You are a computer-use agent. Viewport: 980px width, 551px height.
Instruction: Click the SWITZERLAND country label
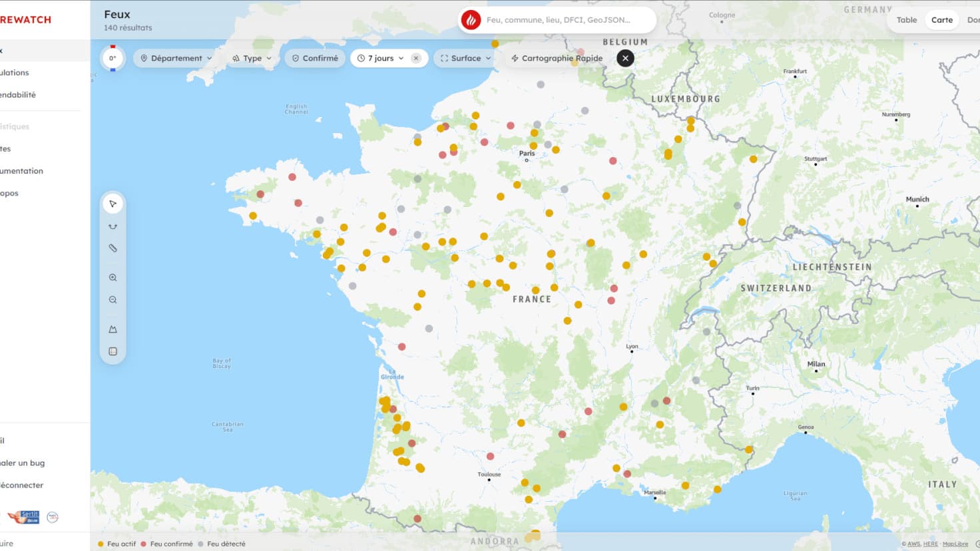tap(776, 288)
